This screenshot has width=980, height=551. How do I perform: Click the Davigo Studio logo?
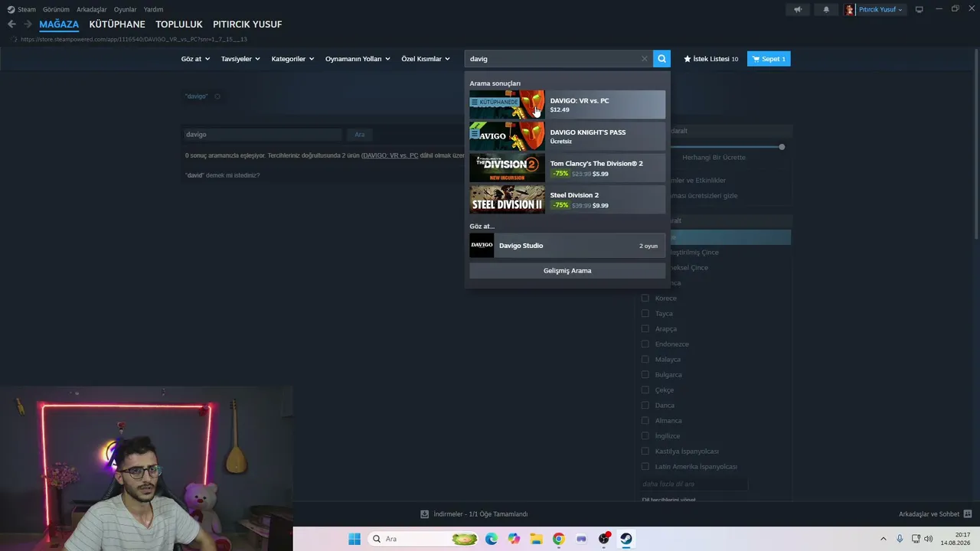coord(482,246)
